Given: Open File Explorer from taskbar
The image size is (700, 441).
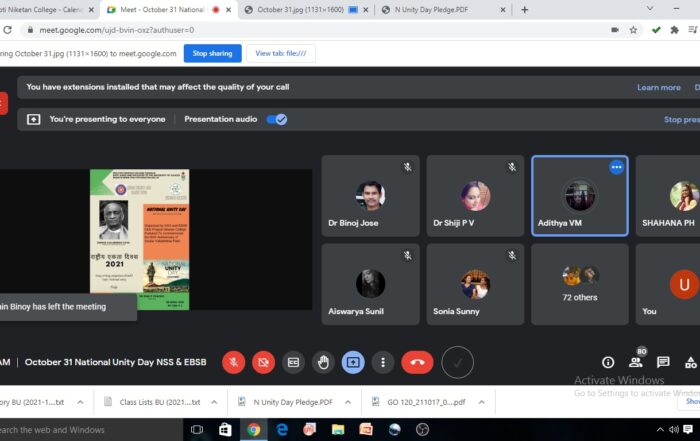Looking at the screenshot, I should 338,430.
